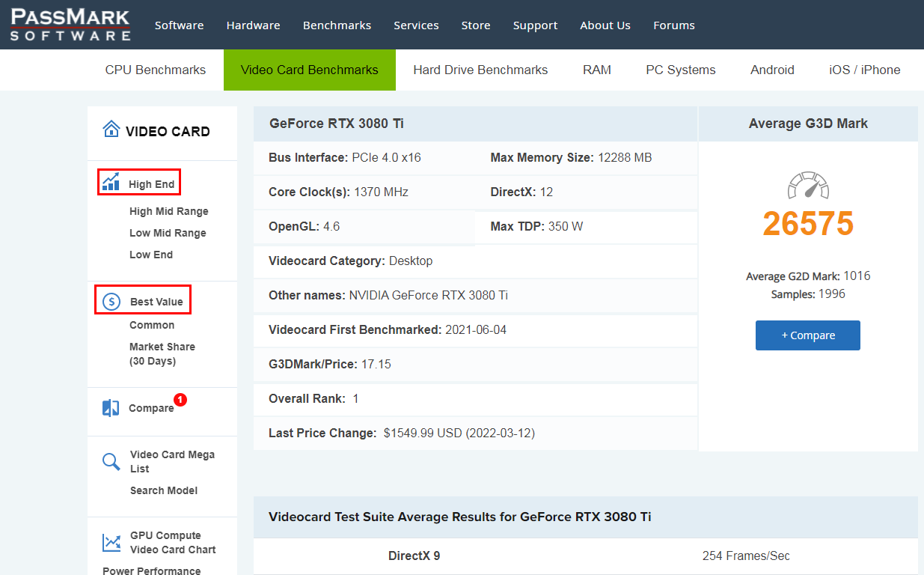This screenshot has width=924, height=575.
Task: Click Max TDP 350 W text
Action: coord(537,226)
